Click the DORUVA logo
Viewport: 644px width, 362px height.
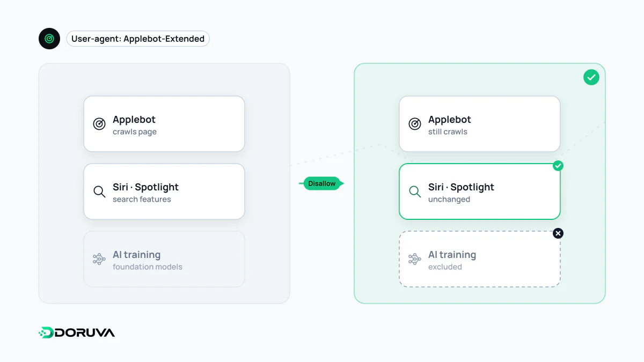pos(77,333)
